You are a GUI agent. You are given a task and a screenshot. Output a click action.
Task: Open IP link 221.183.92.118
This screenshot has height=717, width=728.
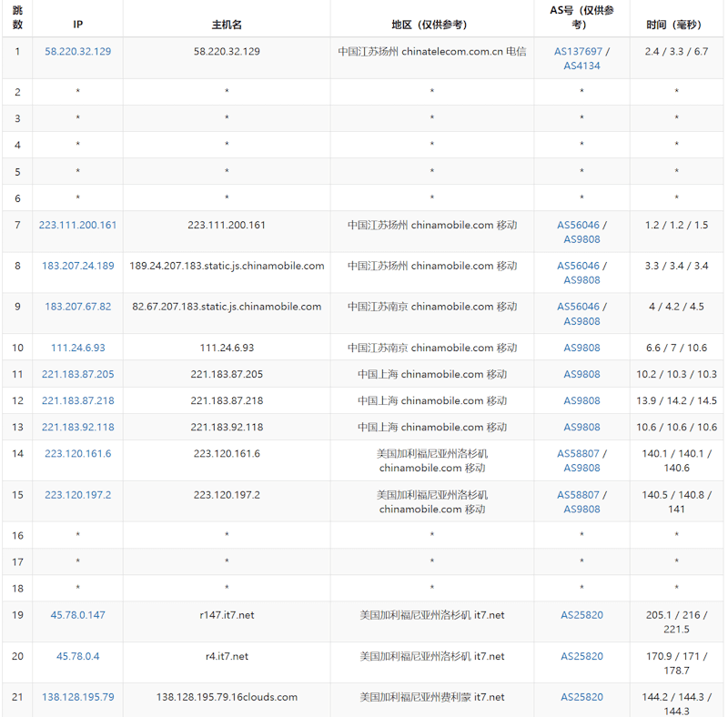click(x=77, y=428)
